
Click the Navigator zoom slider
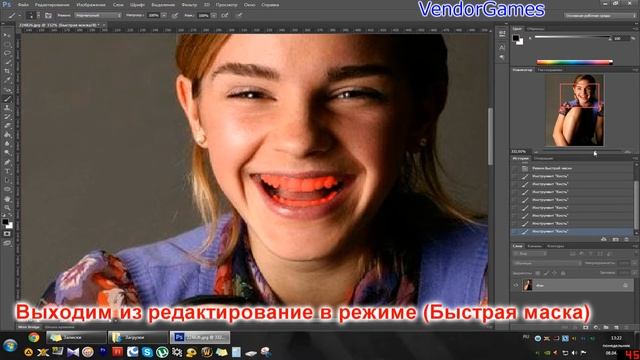click(582, 152)
